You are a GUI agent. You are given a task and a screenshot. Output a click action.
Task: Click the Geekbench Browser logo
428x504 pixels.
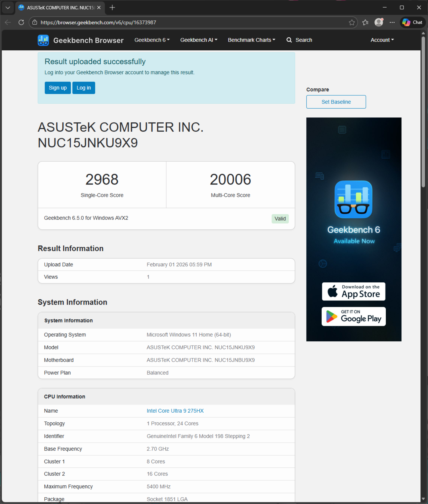[x=43, y=40]
